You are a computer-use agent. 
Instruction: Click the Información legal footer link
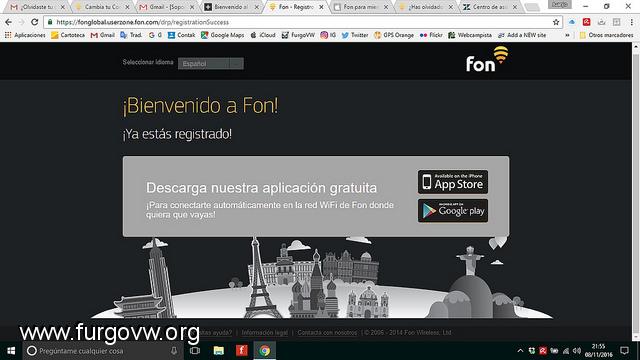point(264,333)
